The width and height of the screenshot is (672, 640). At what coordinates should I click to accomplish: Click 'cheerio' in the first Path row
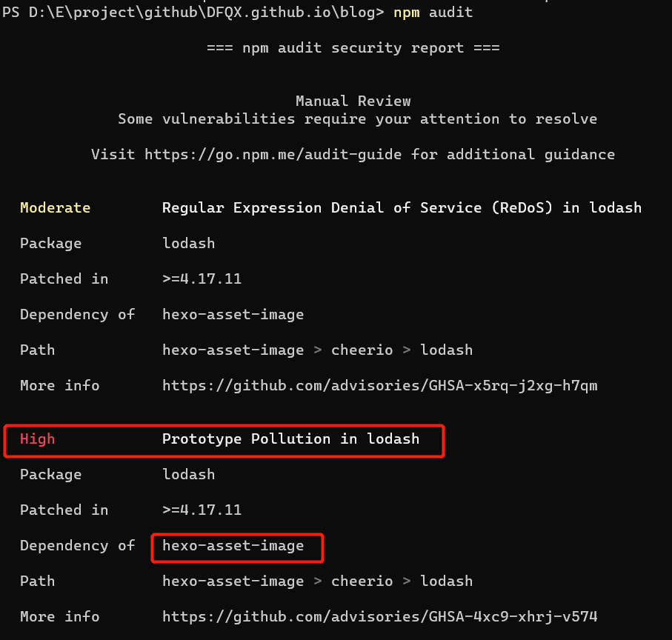coord(362,350)
